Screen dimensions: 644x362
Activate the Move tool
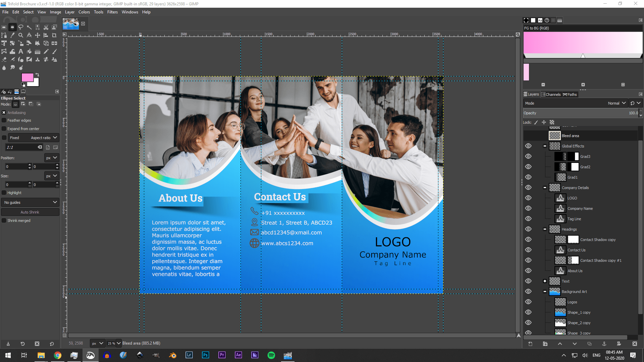click(38, 35)
